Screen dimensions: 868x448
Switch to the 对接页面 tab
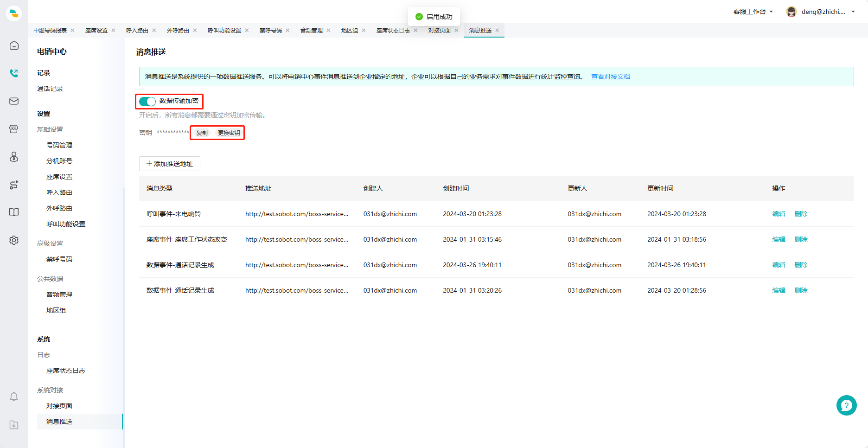[440, 30]
